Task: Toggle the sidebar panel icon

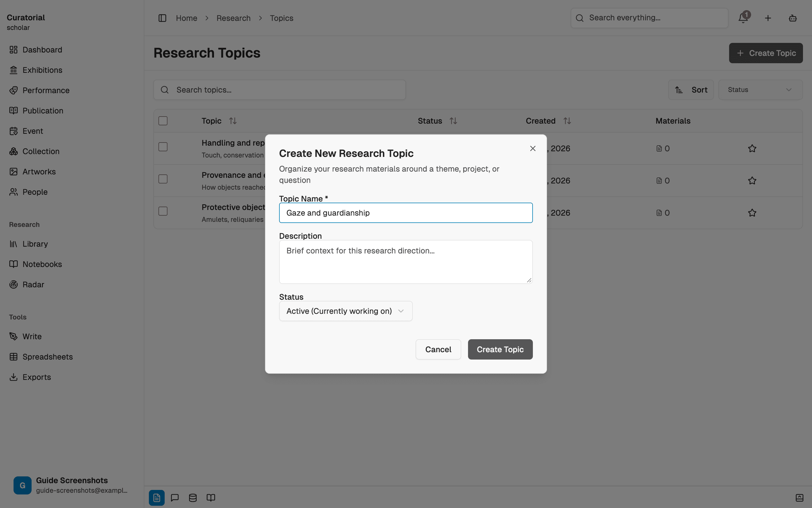Action: 162,18
